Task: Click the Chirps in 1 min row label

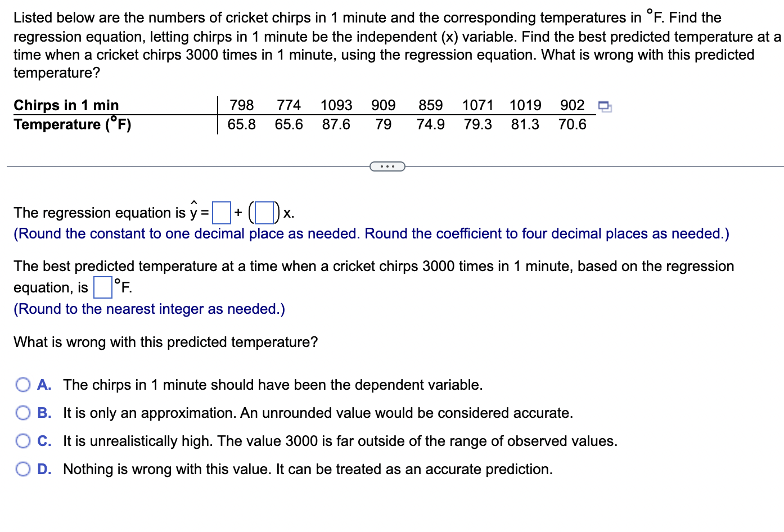Action: tap(66, 105)
